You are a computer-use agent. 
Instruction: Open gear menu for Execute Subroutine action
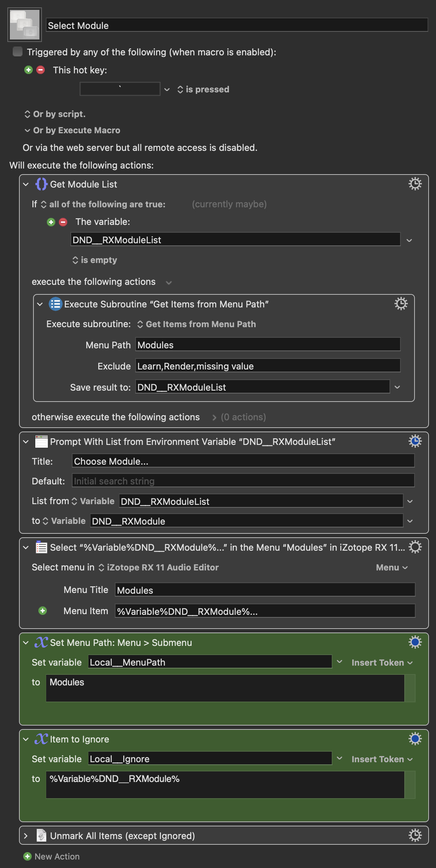401,304
